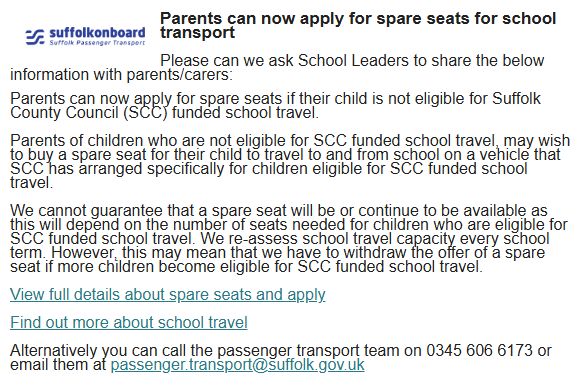Viewport: 585px width, 392px height.
Task: Click the line Parents can now apply if their child
Action: 275,99
